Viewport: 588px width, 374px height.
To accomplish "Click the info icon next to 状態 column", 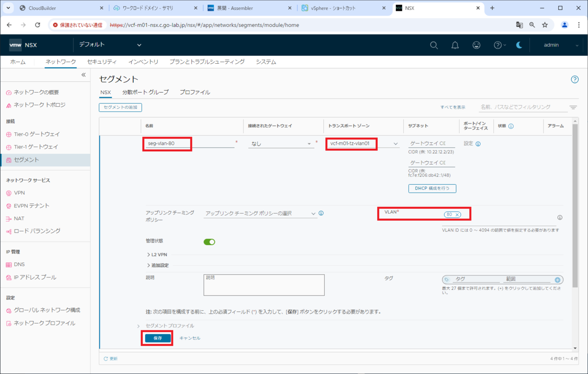I will point(511,126).
